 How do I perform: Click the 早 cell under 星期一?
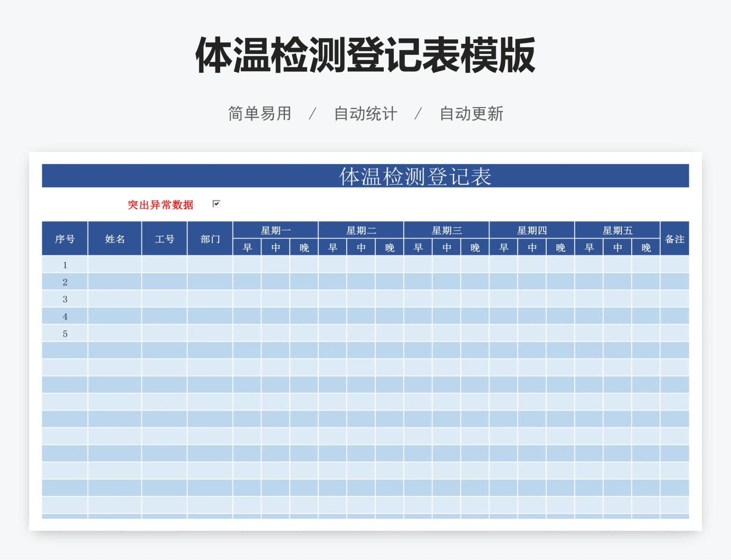247,247
